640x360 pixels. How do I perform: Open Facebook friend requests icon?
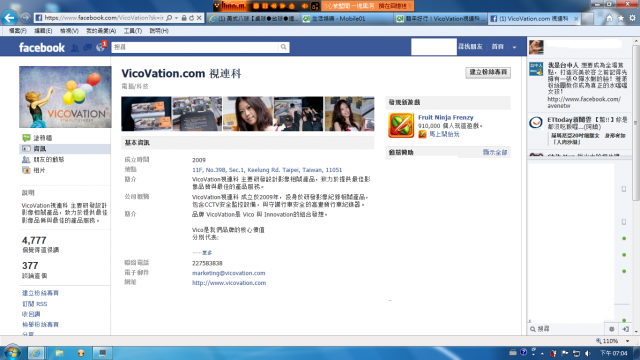[x=75, y=48]
